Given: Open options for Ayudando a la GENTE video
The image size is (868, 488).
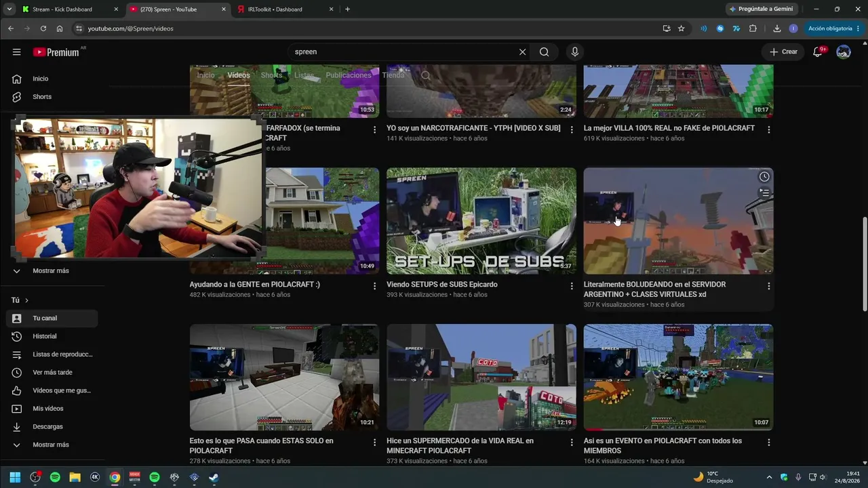Looking at the screenshot, I should [374, 286].
